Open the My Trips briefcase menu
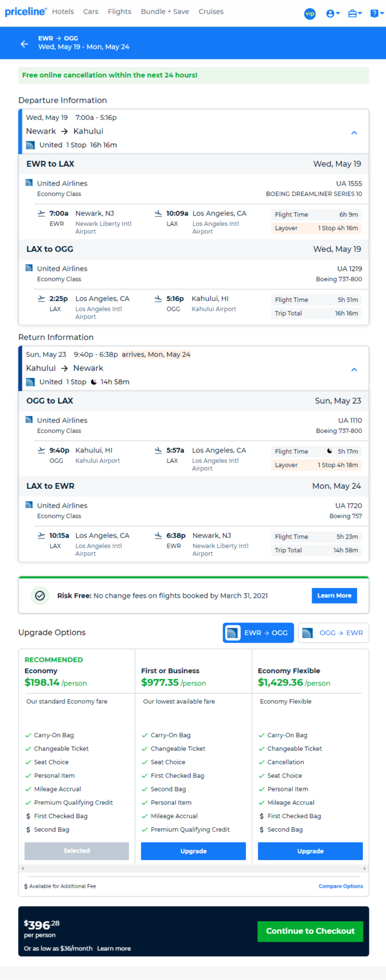This screenshot has height=980, width=386. point(355,13)
